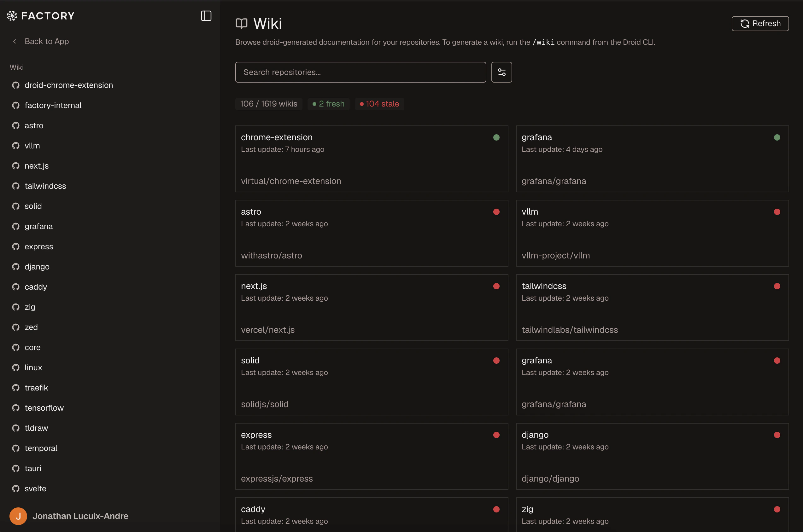803x532 pixels.
Task: Click the Jonathan Lucuix-Andre user name
Action: click(x=80, y=516)
